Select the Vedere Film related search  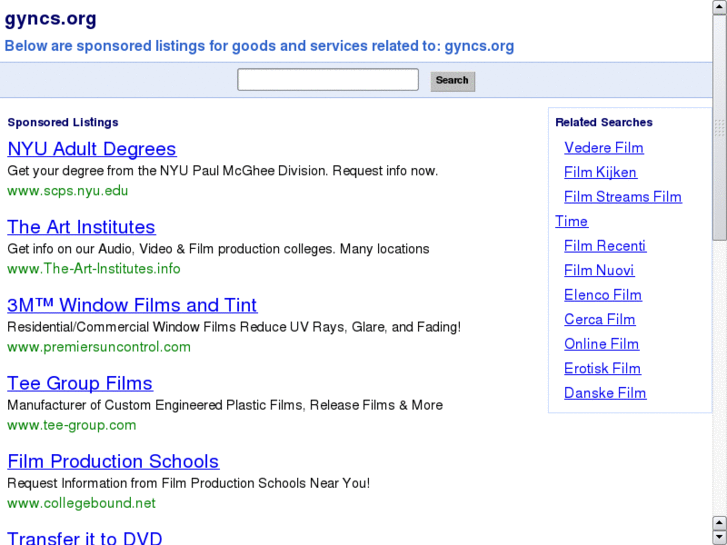coord(603,148)
